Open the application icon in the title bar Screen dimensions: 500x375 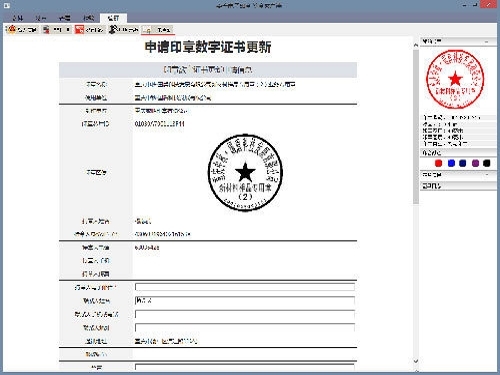point(6,5)
